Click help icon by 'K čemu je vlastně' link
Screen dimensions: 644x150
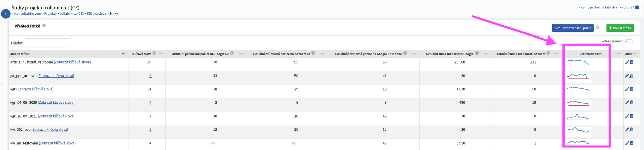tap(637, 7)
